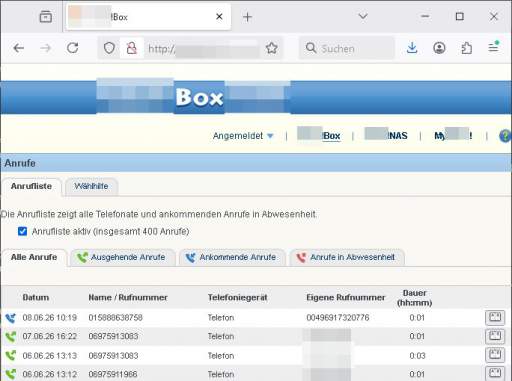Screen dimensions: 512x381
Task: Click in the Suchen search field
Action: (347, 48)
